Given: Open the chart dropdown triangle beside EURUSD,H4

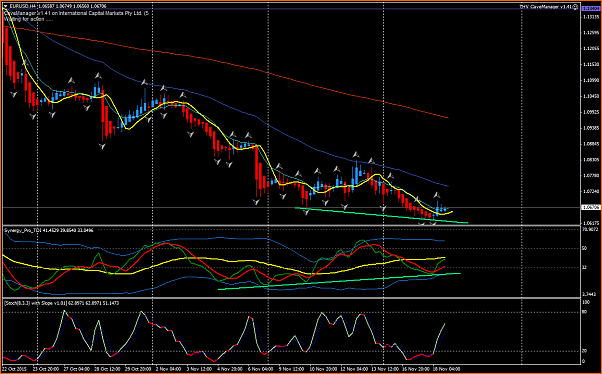Looking at the screenshot, I should [x=5, y=6].
